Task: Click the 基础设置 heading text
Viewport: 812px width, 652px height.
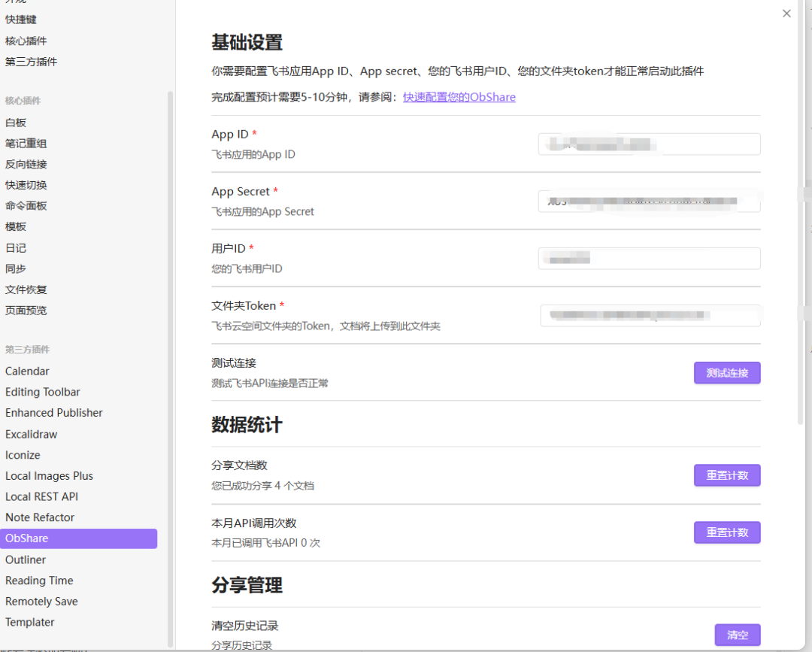Action: [247, 42]
